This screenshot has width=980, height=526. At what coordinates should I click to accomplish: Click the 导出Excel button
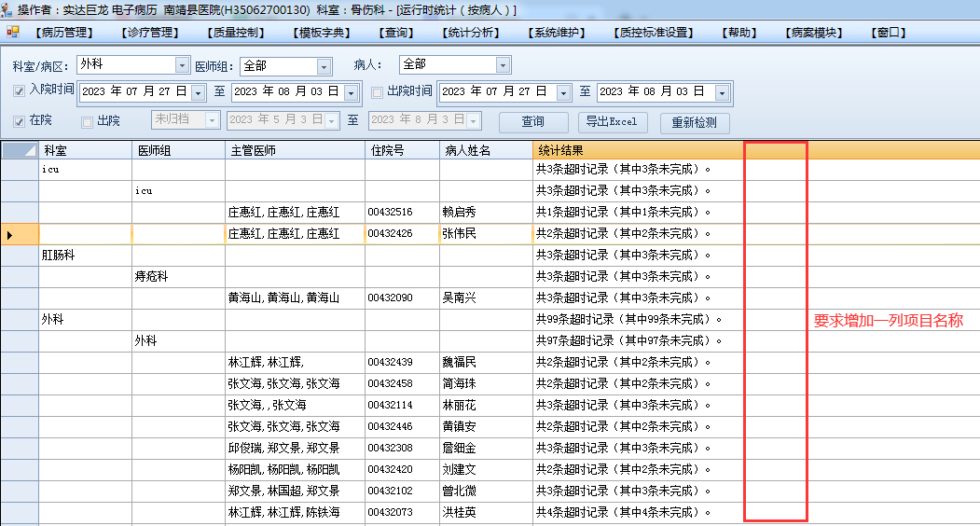(x=613, y=122)
